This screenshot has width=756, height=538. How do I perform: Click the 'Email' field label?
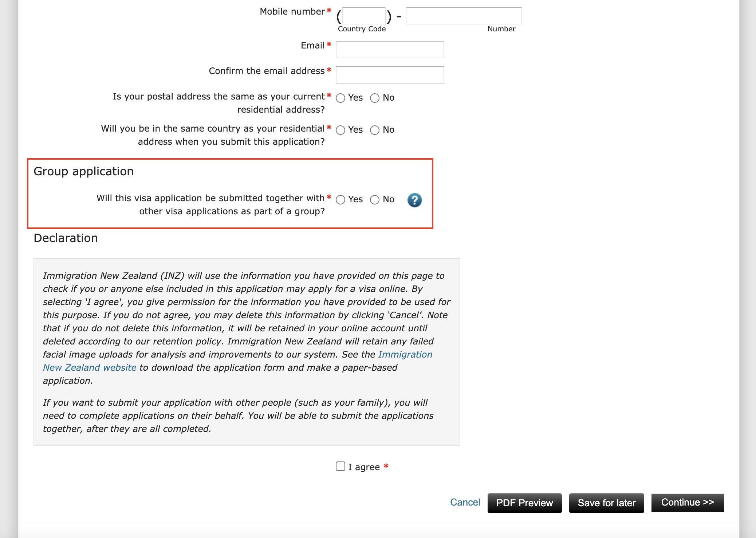click(x=312, y=46)
